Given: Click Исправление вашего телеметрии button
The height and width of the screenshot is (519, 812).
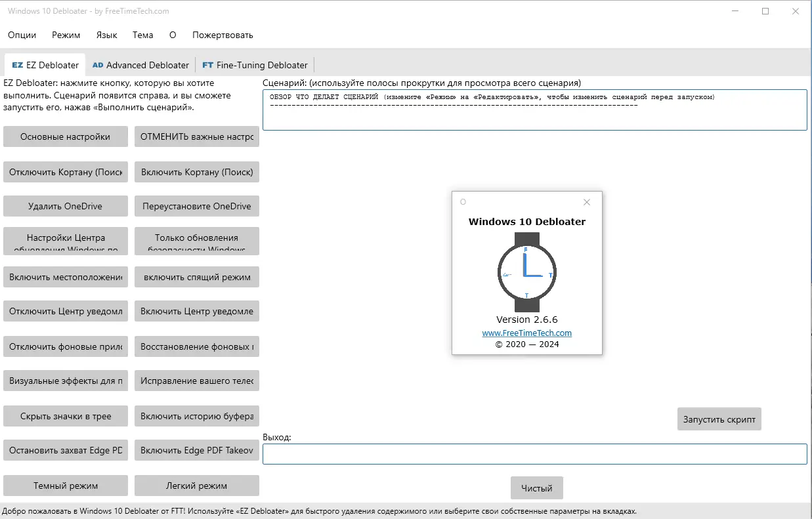Looking at the screenshot, I should tap(197, 381).
